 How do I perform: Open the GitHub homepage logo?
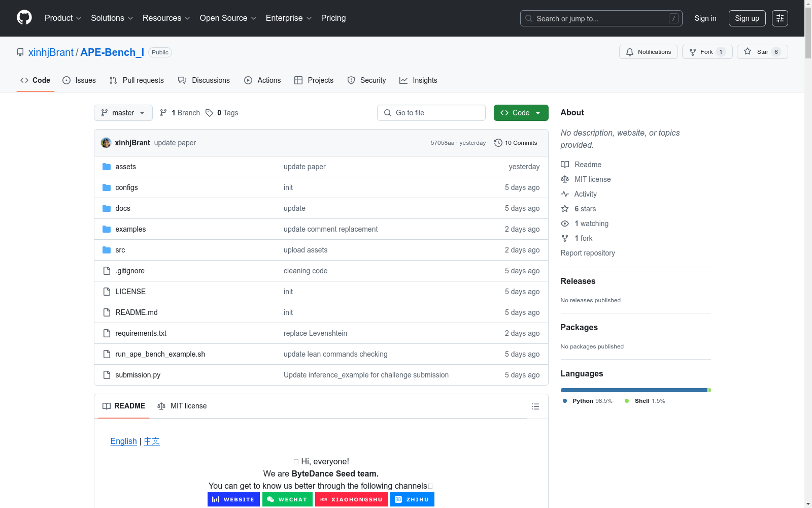coord(24,18)
